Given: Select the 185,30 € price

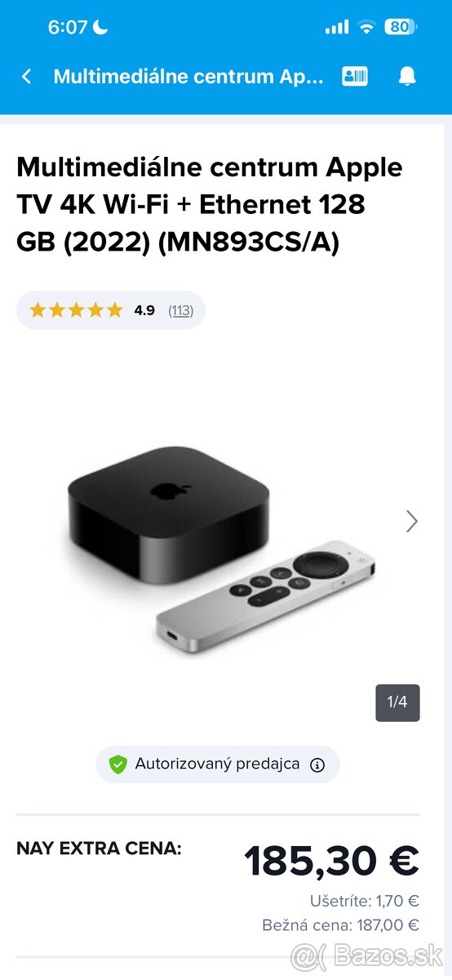Looking at the screenshot, I should pyautogui.click(x=331, y=860).
